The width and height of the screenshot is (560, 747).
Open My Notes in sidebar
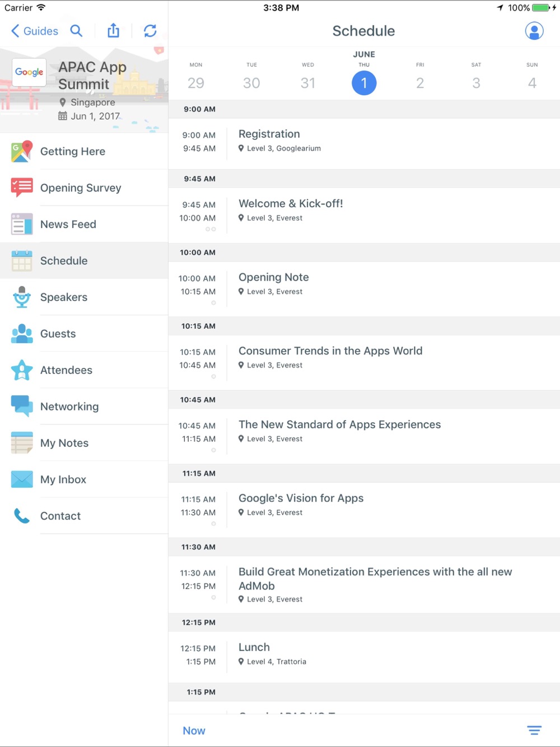84,442
